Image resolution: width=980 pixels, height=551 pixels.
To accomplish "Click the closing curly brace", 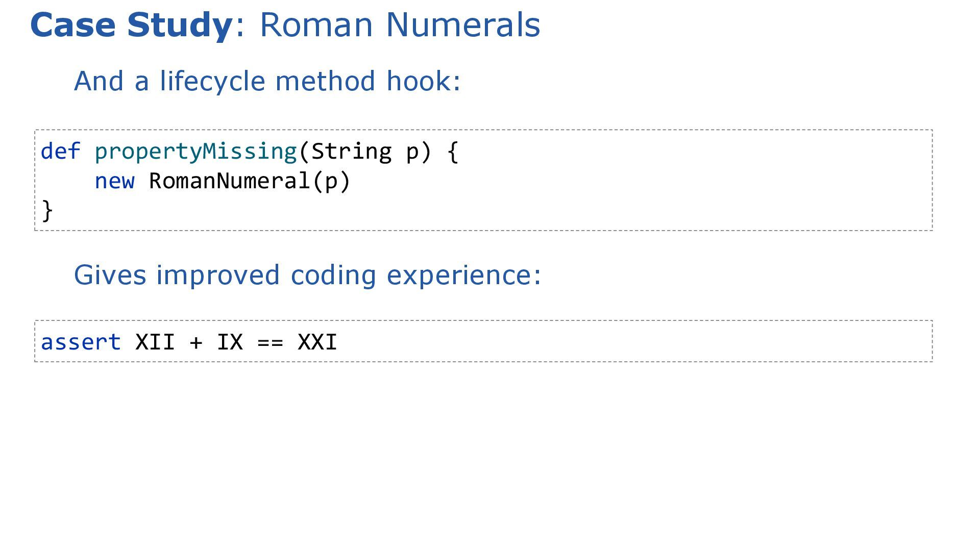I will click(x=47, y=211).
